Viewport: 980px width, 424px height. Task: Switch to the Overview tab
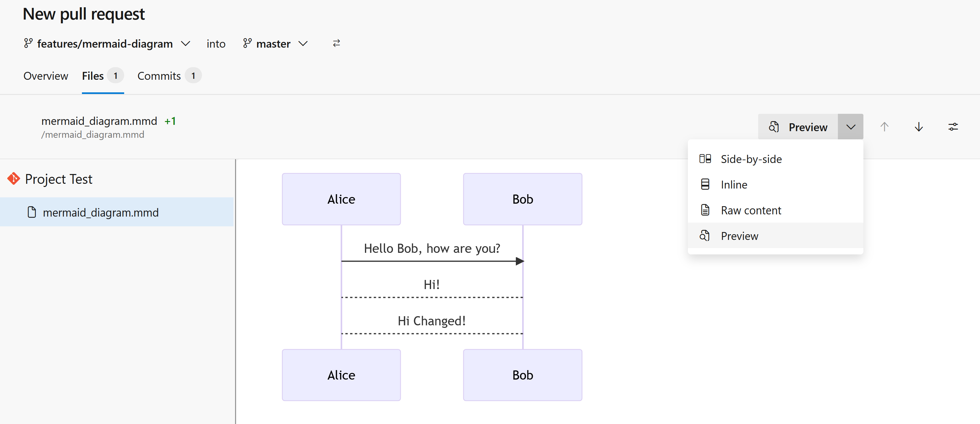pos(45,76)
